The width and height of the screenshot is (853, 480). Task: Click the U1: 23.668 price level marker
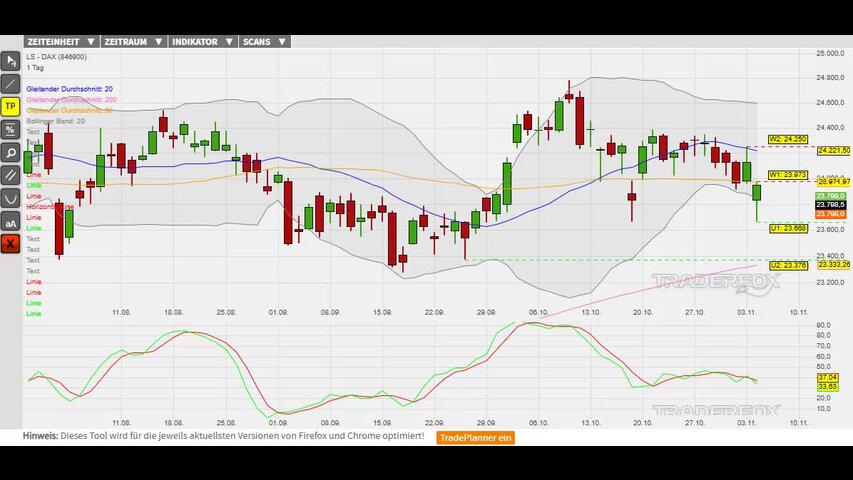pyautogui.click(x=788, y=228)
